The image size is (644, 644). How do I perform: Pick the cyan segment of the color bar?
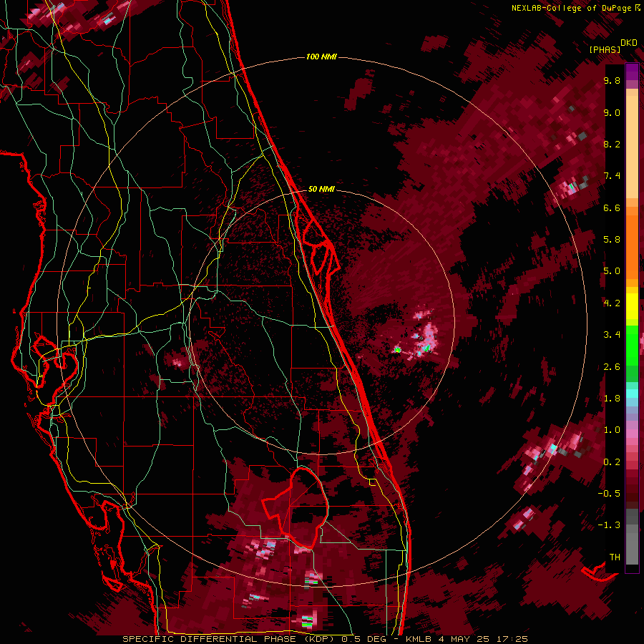pyautogui.click(x=632, y=394)
